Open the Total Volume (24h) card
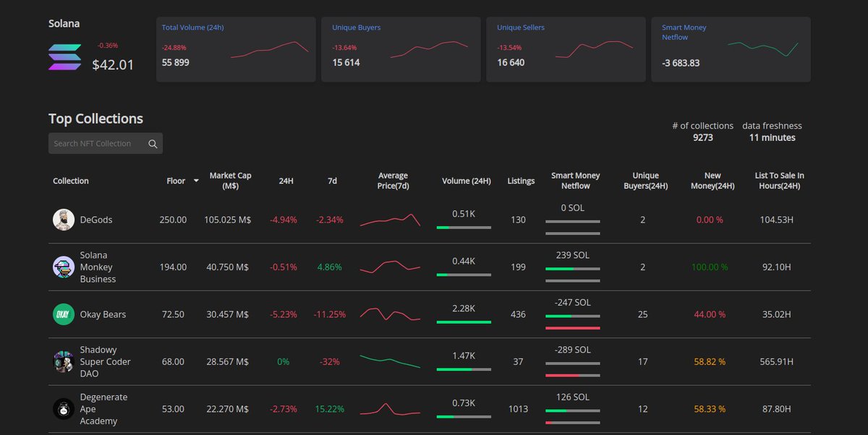Viewport: 868px width, 435px height. (236, 49)
